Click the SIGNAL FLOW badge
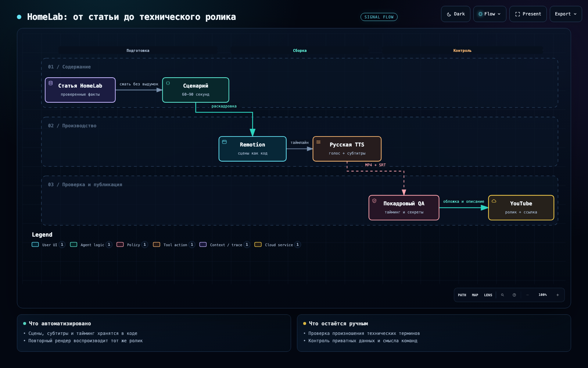Viewport: 588px width, 368px height. coord(379,17)
